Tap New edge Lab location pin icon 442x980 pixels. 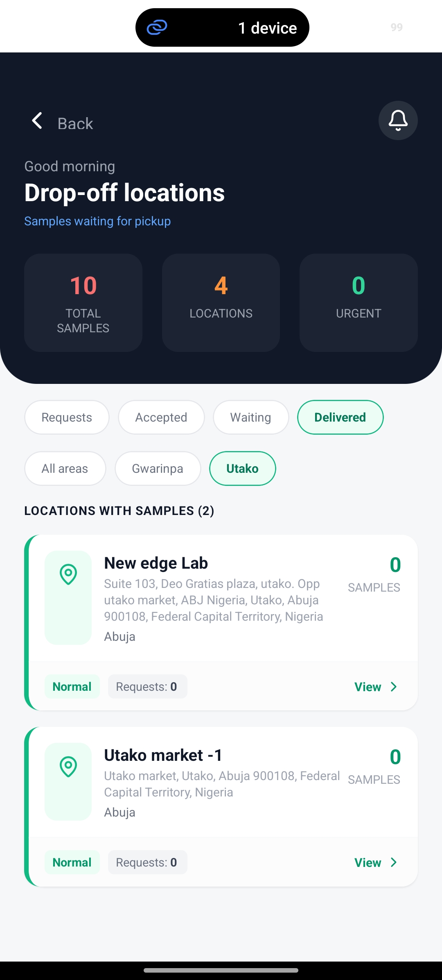click(68, 574)
